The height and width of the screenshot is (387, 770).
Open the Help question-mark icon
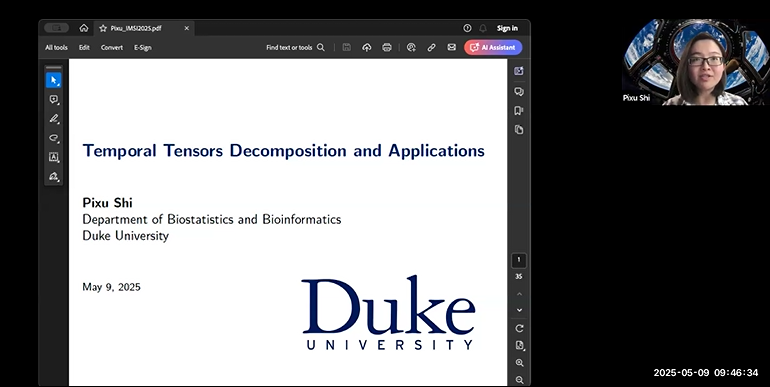tap(467, 28)
